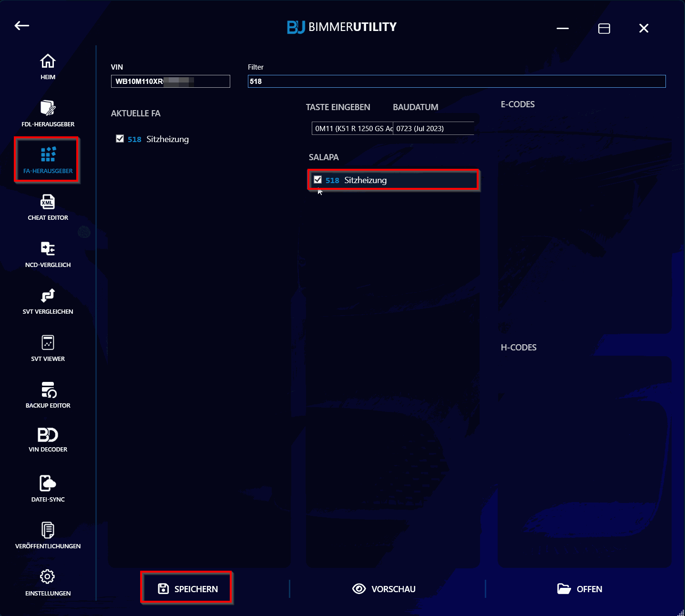Open the Baudatum date dropdown
Image resolution: width=685 pixels, height=616 pixels.
tap(433, 128)
